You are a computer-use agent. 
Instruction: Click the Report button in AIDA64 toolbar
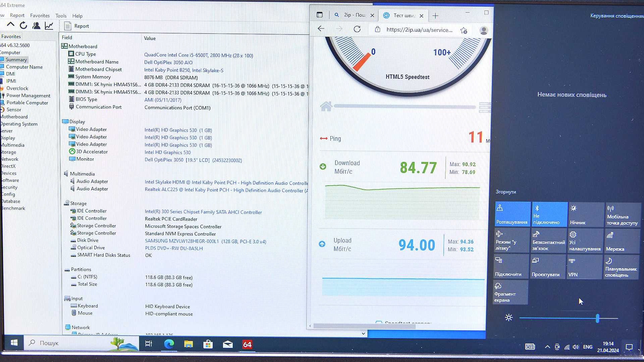[77, 26]
